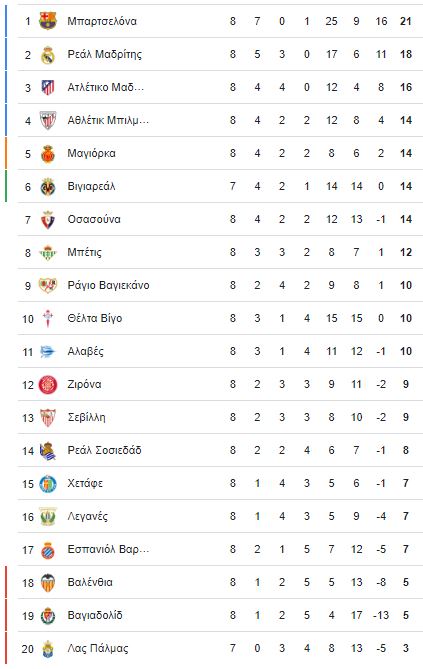
Task: Open the Mallorca crest icon
Action: click(48, 153)
